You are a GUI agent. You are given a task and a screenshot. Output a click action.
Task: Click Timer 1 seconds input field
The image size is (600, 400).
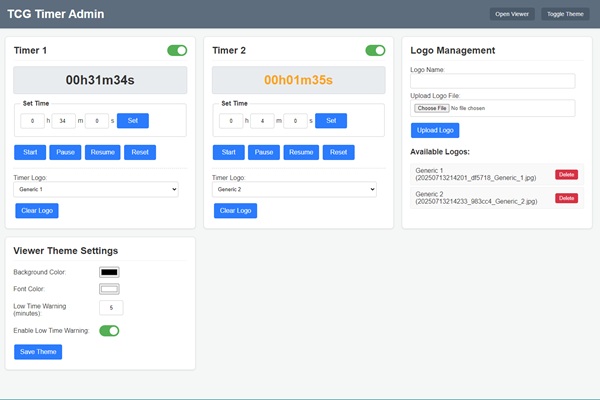97,121
